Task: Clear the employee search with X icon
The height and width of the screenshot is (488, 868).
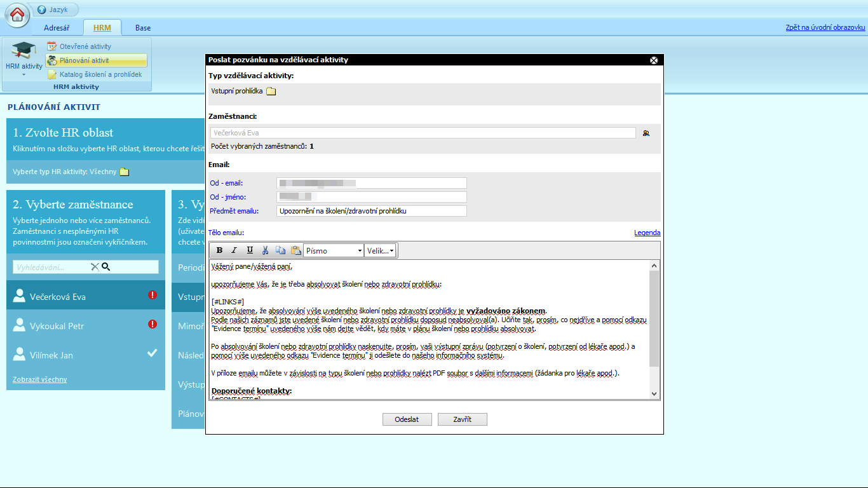Action: coord(95,267)
